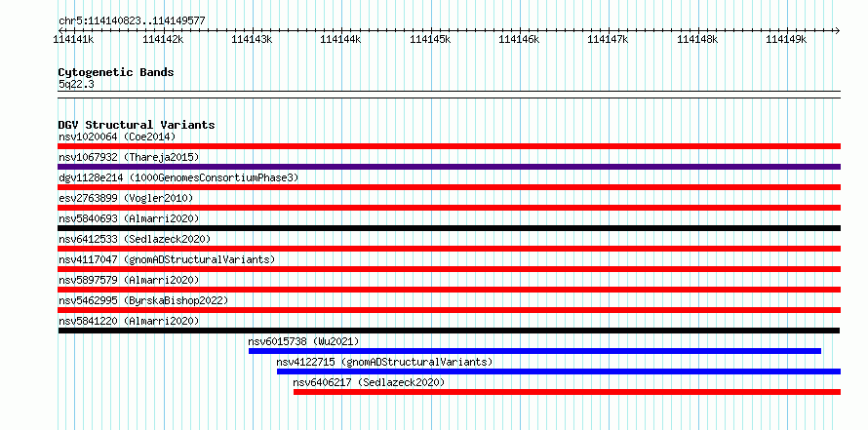Click the blue bar for nsv6015738
This screenshot has width=868, height=430.
click(534, 351)
